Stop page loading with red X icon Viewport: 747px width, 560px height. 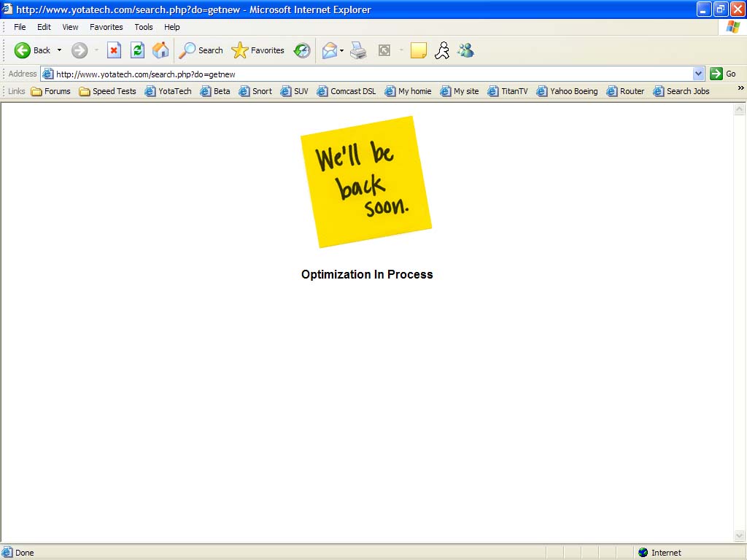(114, 50)
